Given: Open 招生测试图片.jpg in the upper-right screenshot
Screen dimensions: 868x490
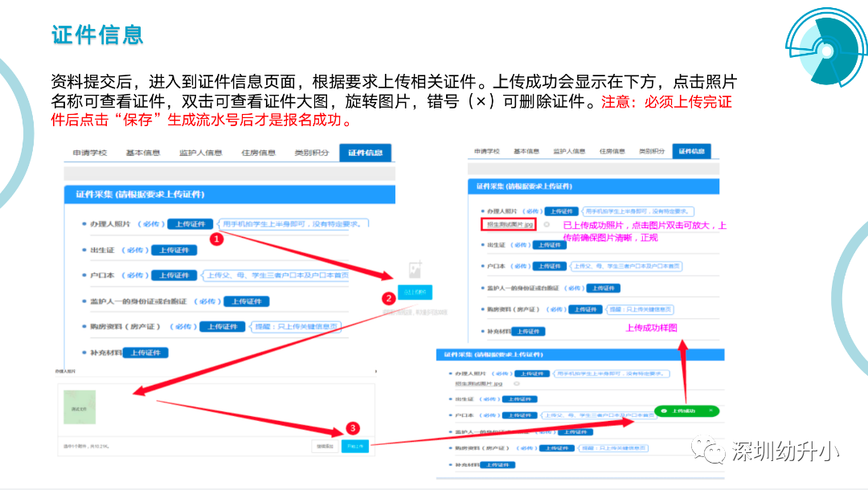Looking at the screenshot, I should click(x=510, y=225).
